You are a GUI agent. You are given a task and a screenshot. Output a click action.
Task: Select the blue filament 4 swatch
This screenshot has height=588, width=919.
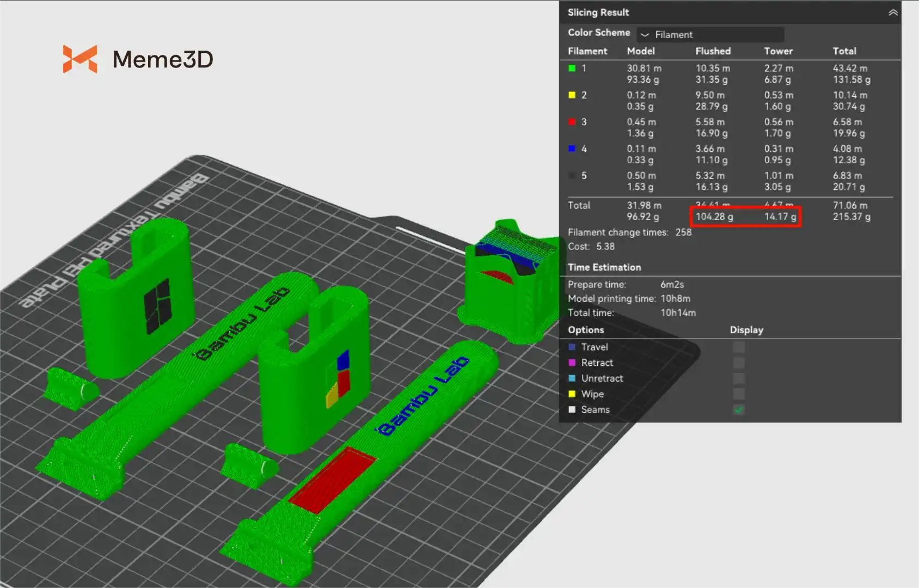pyautogui.click(x=572, y=149)
